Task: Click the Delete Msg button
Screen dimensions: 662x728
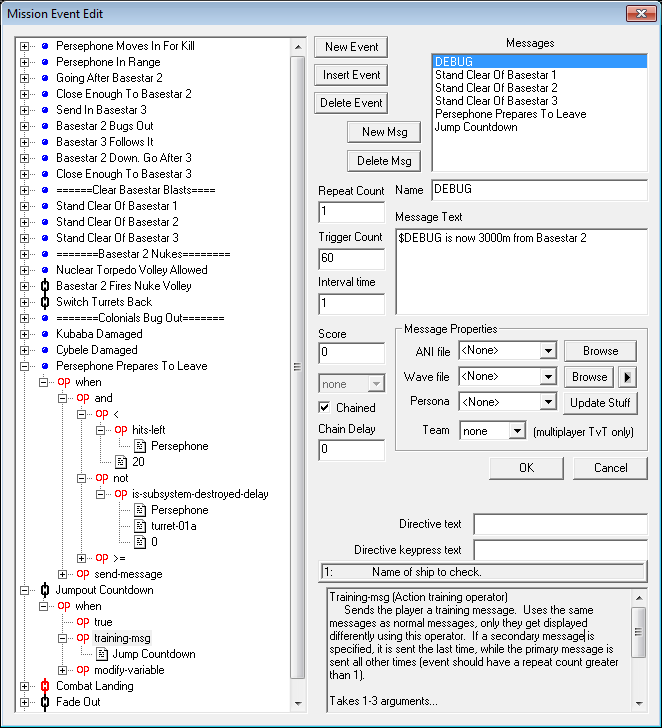Action: pos(384,161)
